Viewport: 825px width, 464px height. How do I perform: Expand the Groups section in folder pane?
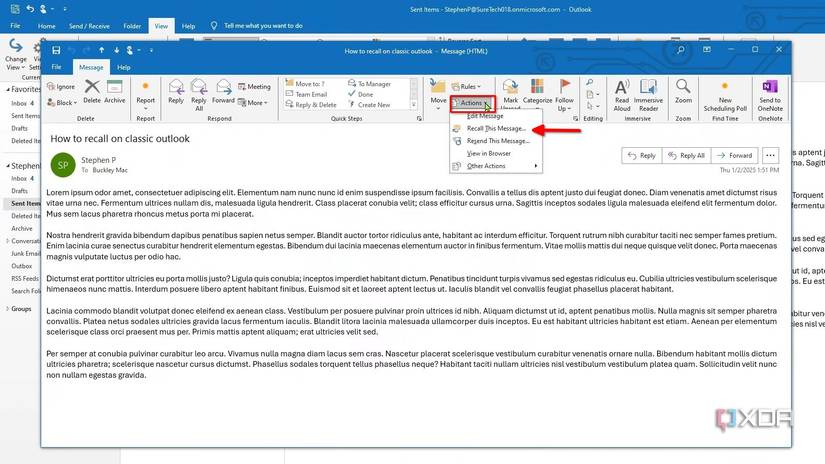coord(7,309)
